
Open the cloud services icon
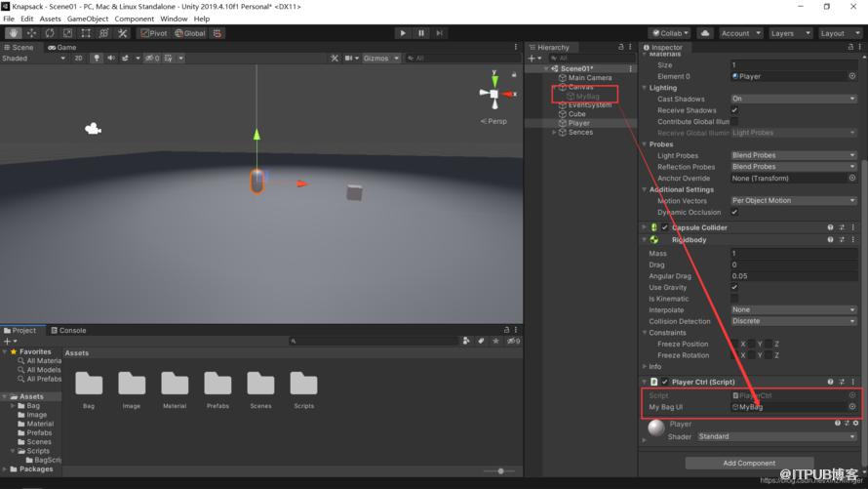705,33
